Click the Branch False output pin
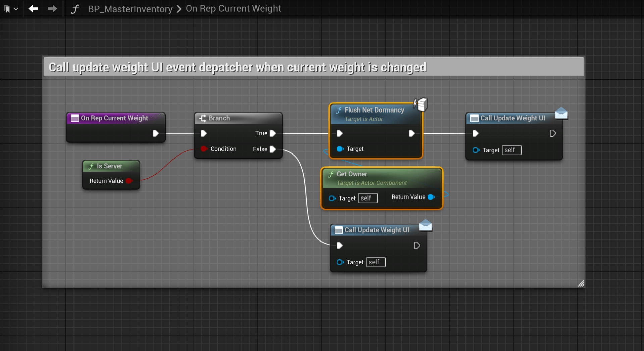 (273, 149)
